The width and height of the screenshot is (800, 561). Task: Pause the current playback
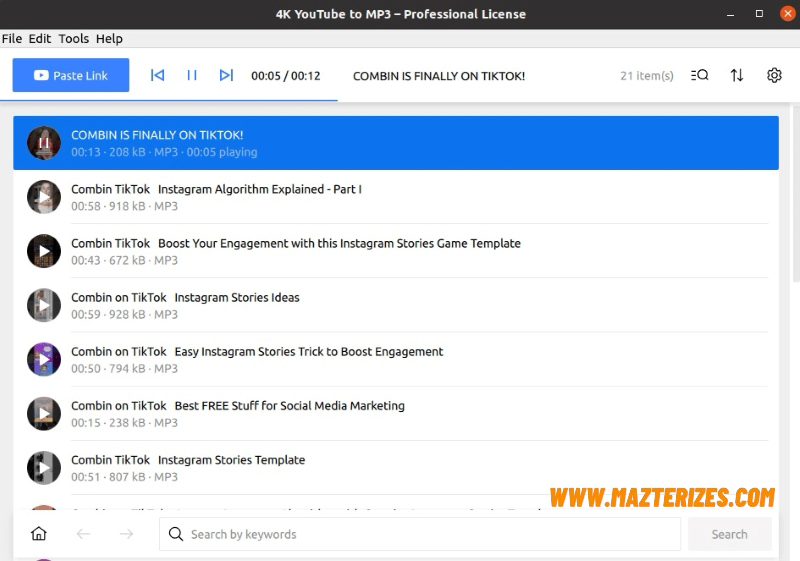192,75
